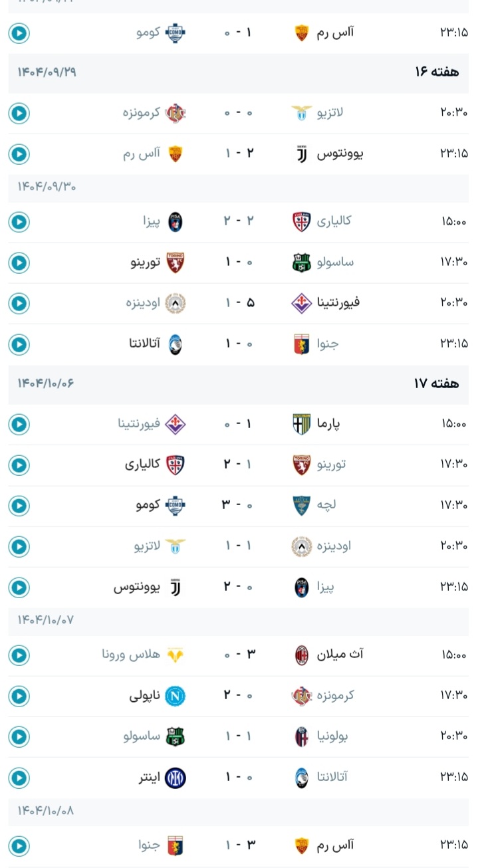
Task: Click the Napoli team badge
Action: pos(175,696)
